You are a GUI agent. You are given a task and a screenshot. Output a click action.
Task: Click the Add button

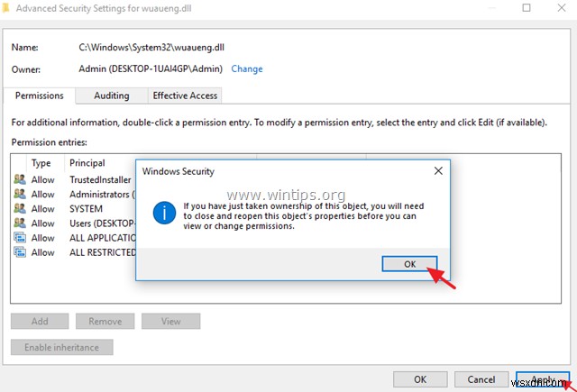click(x=40, y=321)
